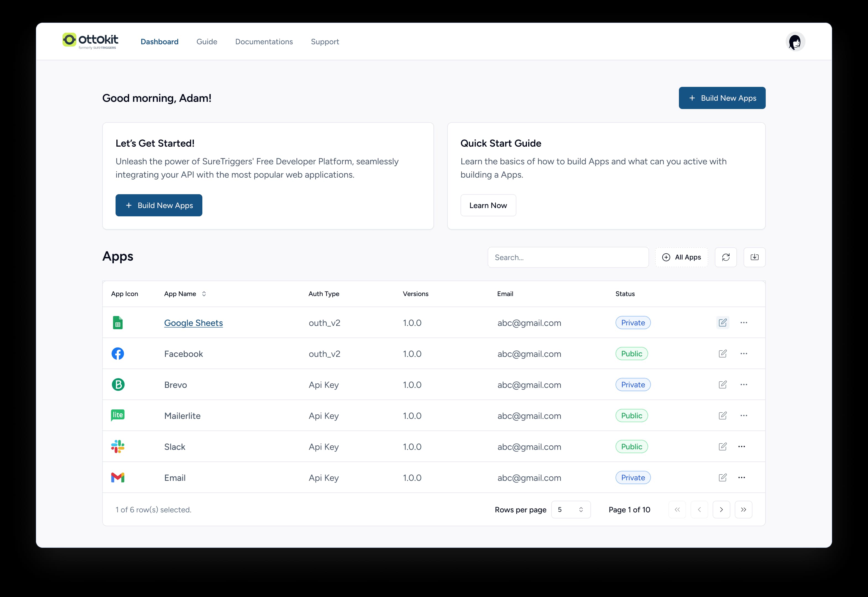Edit the Google Sheets app
The width and height of the screenshot is (868, 597).
(723, 323)
